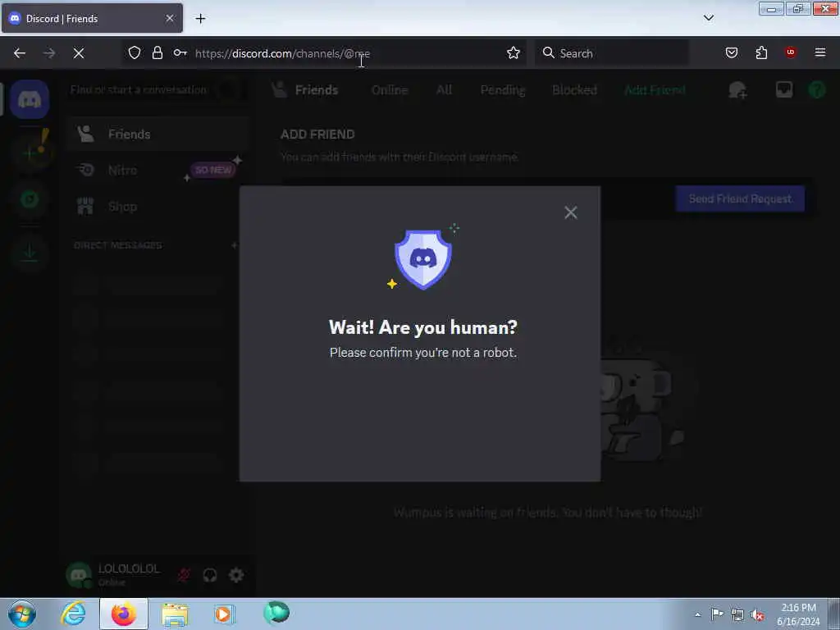Click the LOLOLOLOL user avatar

tap(79, 575)
